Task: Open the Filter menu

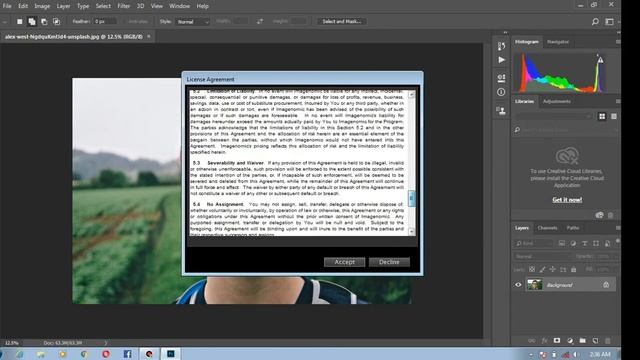Action: 124,6
